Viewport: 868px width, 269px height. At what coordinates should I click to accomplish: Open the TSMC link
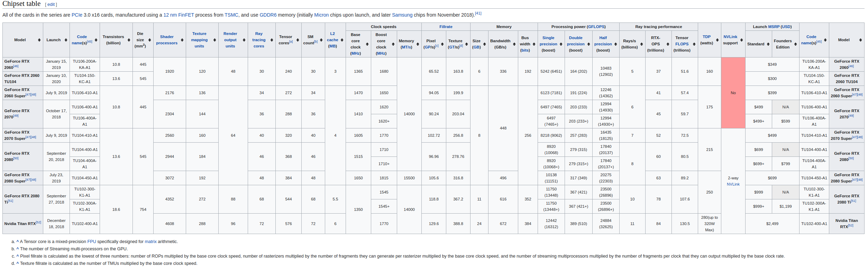pos(231,15)
